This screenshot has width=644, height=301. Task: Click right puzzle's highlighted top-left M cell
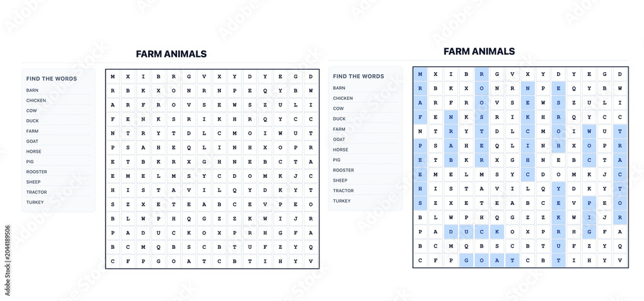coord(420,74)
